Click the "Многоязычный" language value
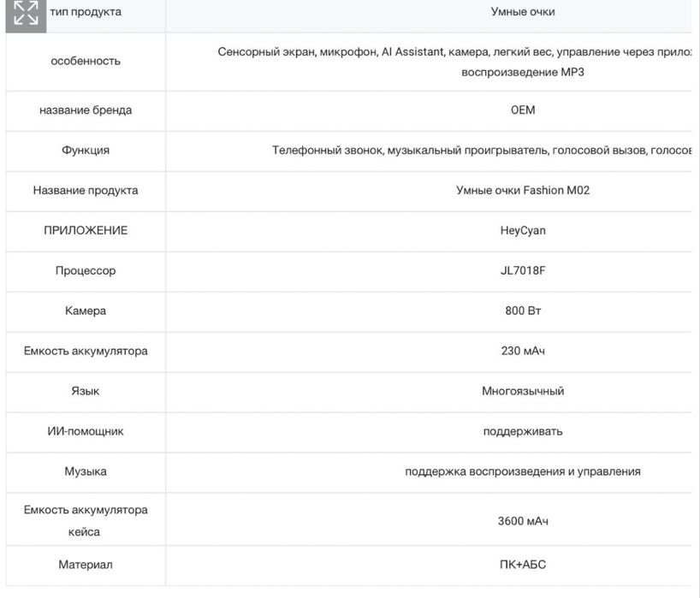Viewport: 700px width, 598px height. 523,392
